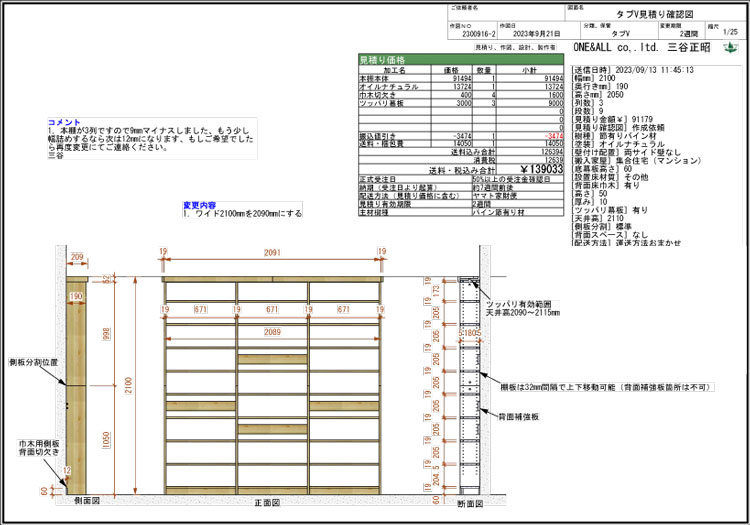
Task: Click the 天井高2090～2115mm note
Action: (523, 313)
